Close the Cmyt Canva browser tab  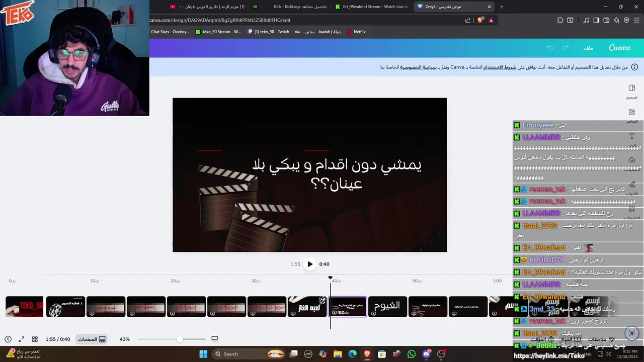coord(490,7)
